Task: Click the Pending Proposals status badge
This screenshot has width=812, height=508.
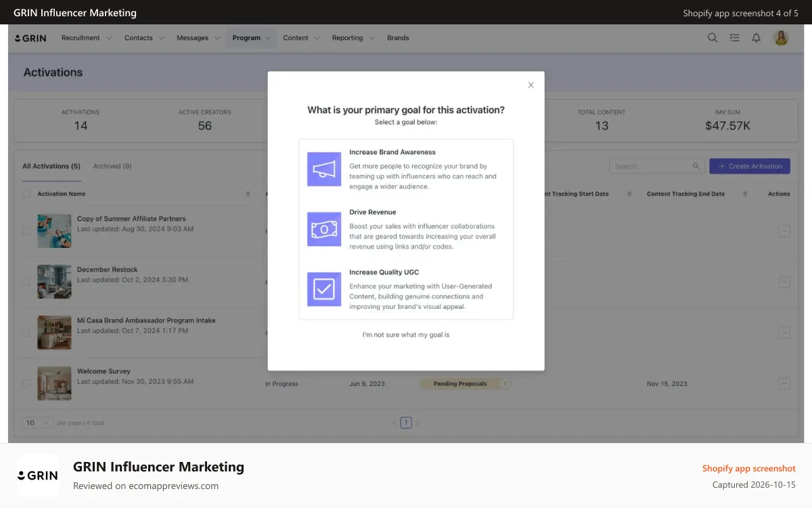Action: [x=466, y=383]
